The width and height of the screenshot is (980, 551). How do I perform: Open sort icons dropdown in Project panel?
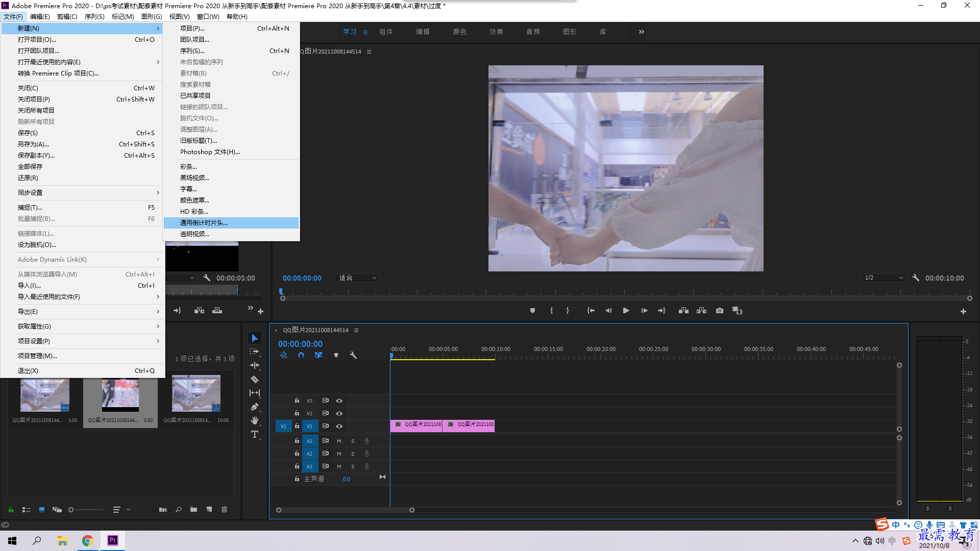[x=121, y=510]
